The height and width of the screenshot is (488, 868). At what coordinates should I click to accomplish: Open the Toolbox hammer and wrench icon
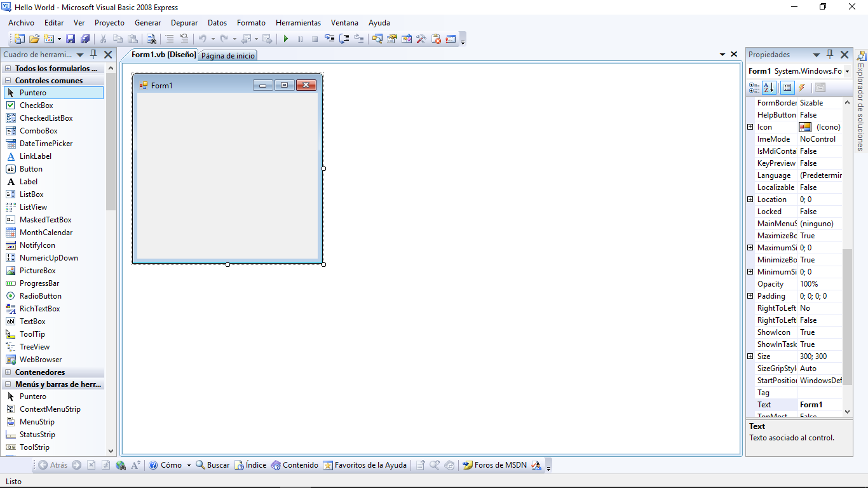[x=421, y=39]
